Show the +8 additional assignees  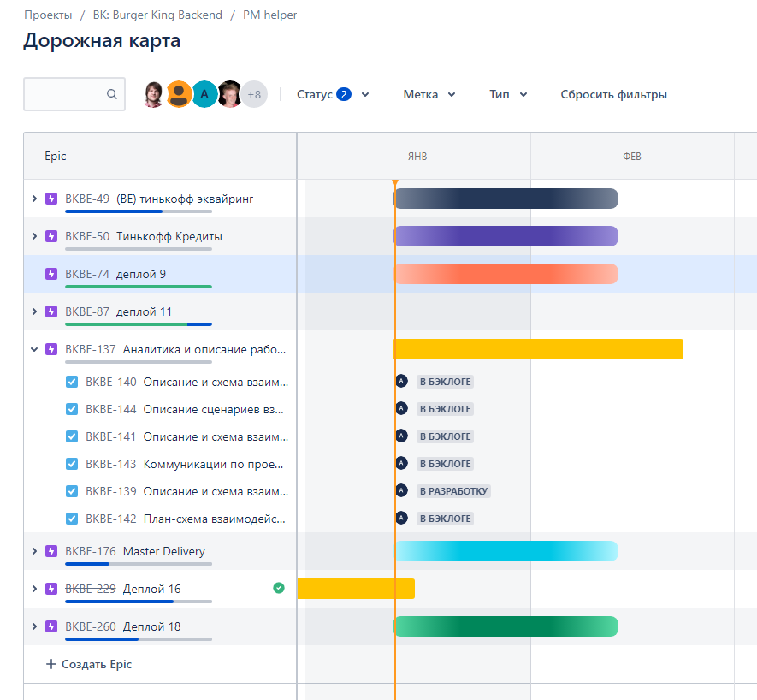[254, 94]
